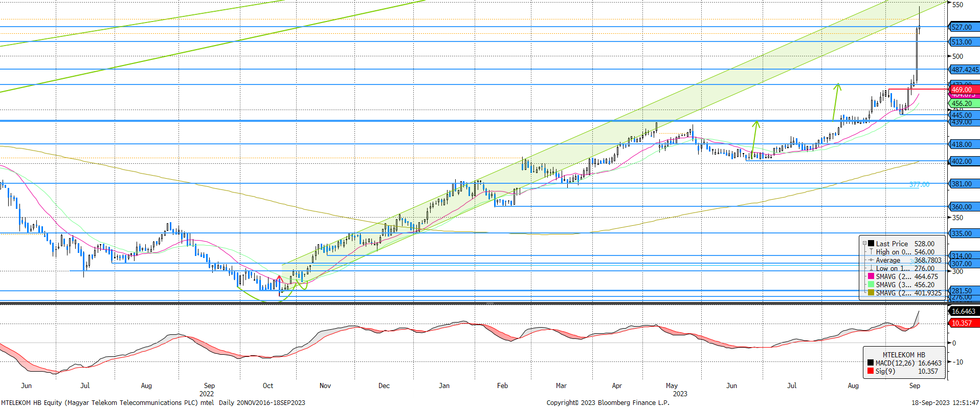Click the 377.00 label inside the chart
The width and height of the screenshot is (980, 407).
[x=919, y=184]
